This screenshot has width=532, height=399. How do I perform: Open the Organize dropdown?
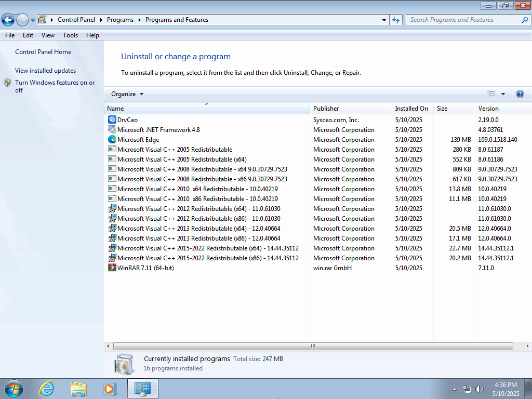click(127, 94)
